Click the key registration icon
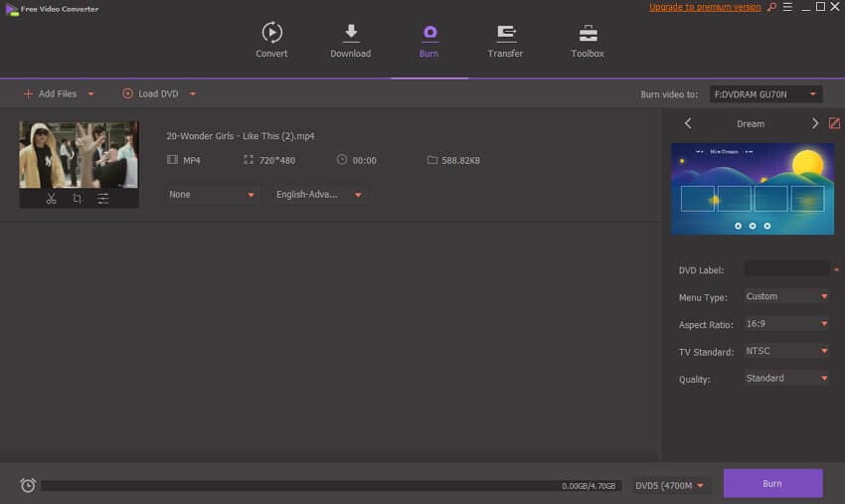Screen dimensions: 845x504 (771, 7)
